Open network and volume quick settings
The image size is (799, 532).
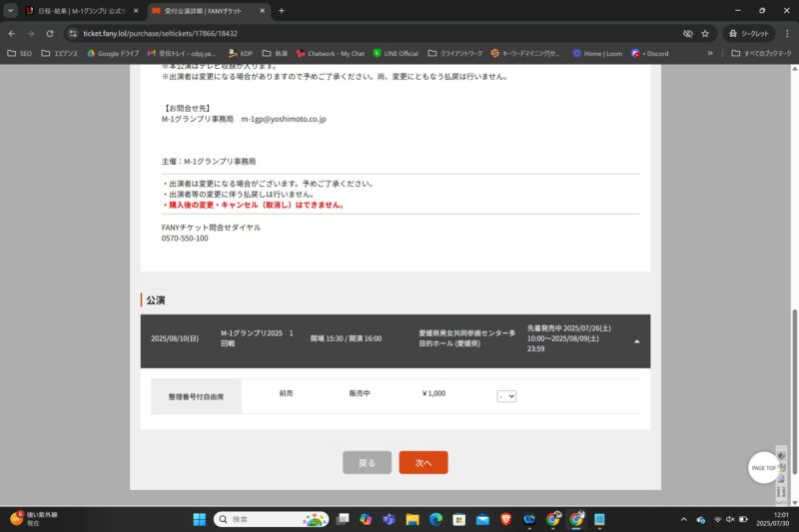(x=730, y=519)
